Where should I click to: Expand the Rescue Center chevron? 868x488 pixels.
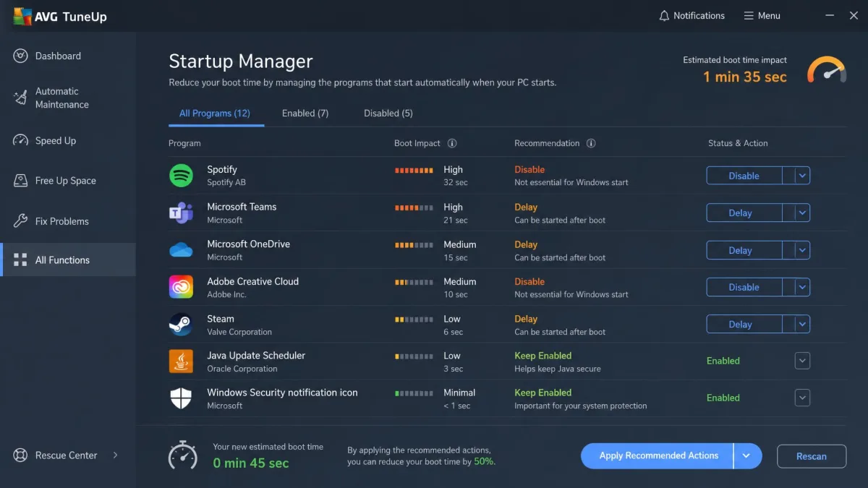tap(115, 455)
